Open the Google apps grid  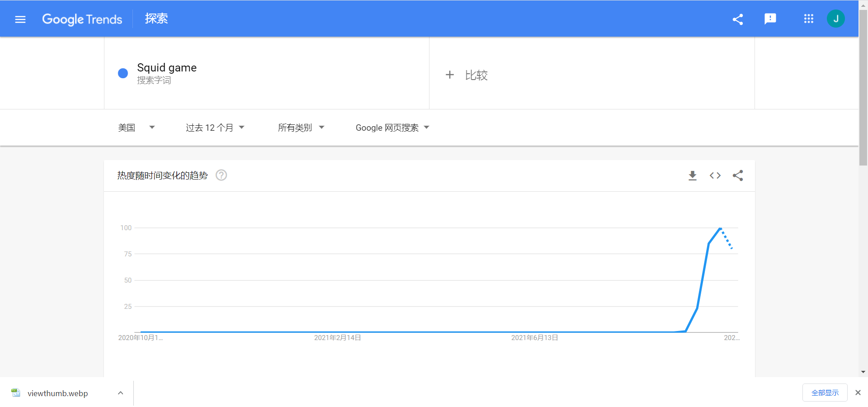pyautogui.click(x=809, y=19)
